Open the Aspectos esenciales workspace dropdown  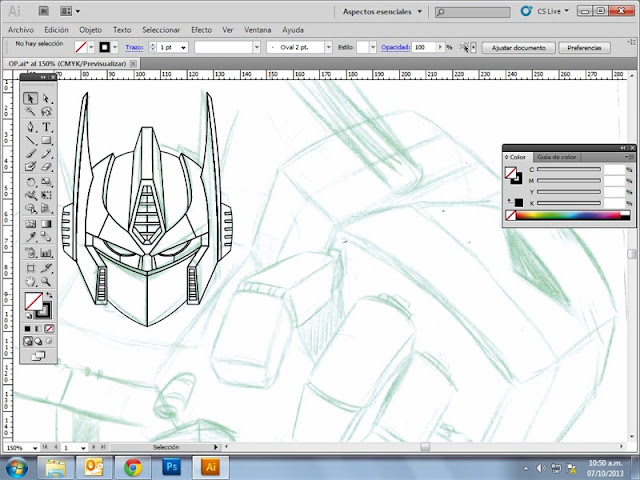pos(381,12)
